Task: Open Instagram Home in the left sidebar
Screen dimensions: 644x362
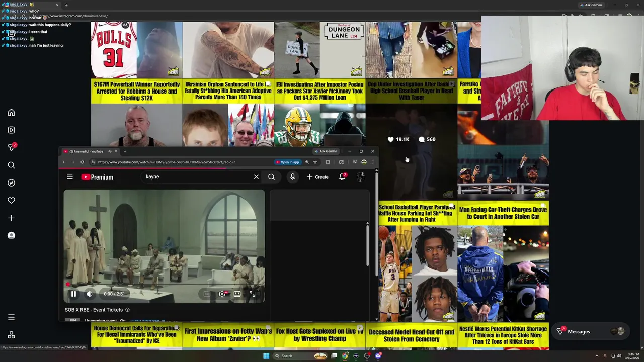Action: pos(11,113)
